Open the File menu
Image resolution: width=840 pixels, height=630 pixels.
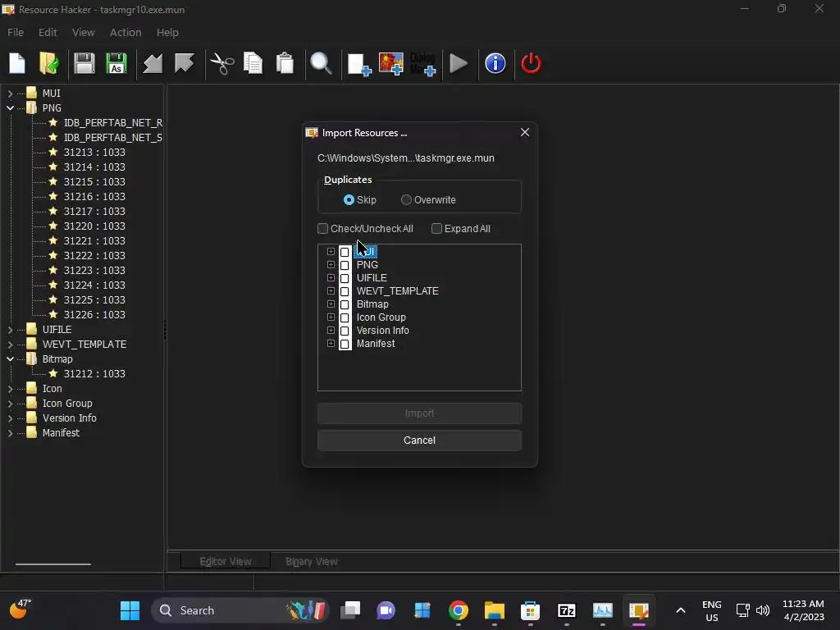(x=15, y=32)
